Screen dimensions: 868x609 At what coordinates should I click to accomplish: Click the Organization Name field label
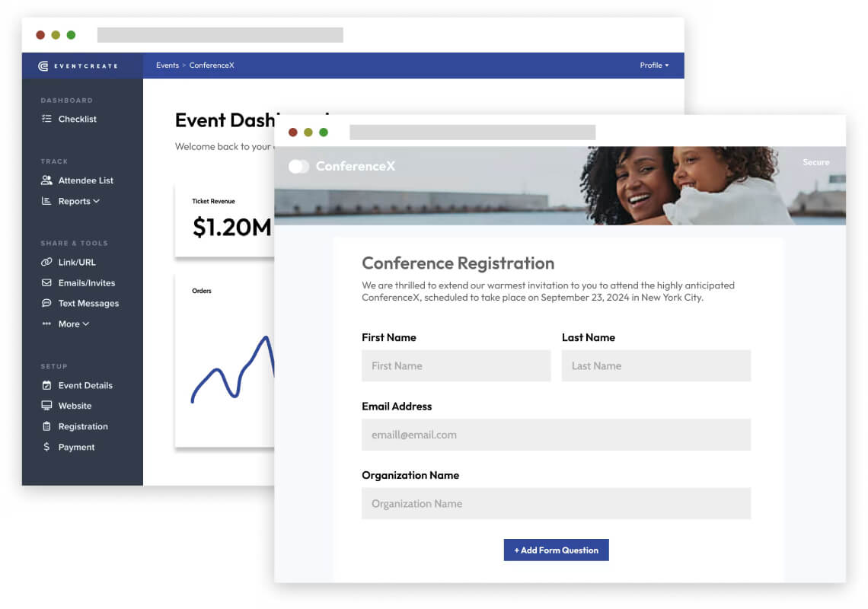coord(410,475)
